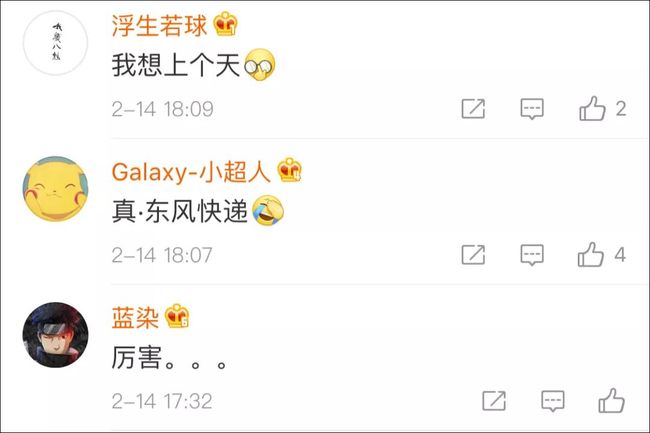Click crown membership badge beside Galaxy-小超人
Screen dimensions: 650x433
tap(290, 170)
